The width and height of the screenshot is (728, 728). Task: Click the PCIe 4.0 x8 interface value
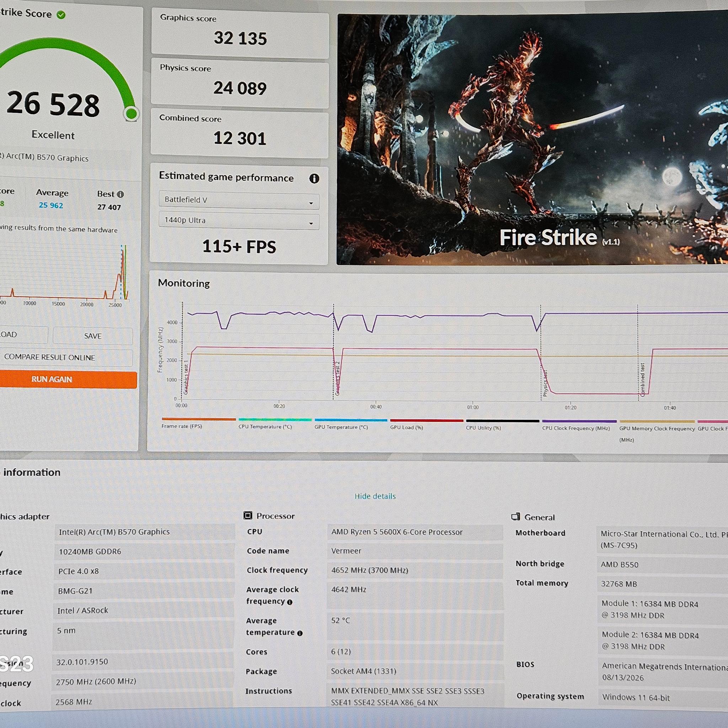[x=78, y=571]
